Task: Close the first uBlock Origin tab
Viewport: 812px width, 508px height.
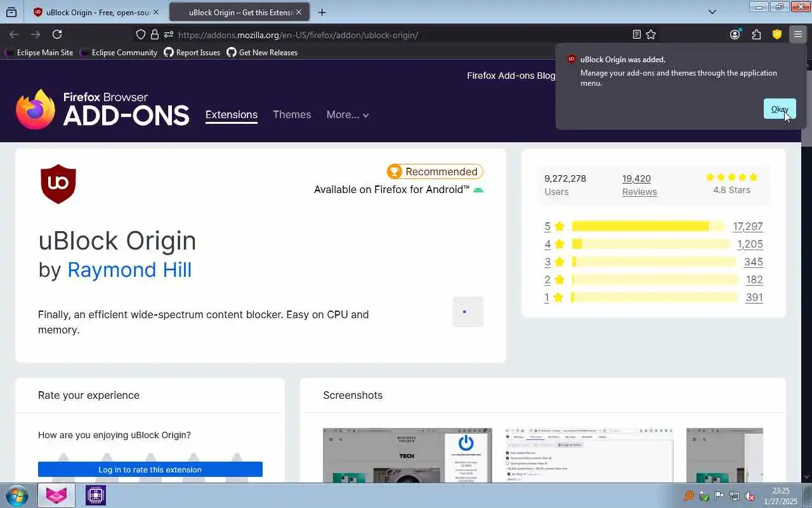Action: [x=156, y=12]
